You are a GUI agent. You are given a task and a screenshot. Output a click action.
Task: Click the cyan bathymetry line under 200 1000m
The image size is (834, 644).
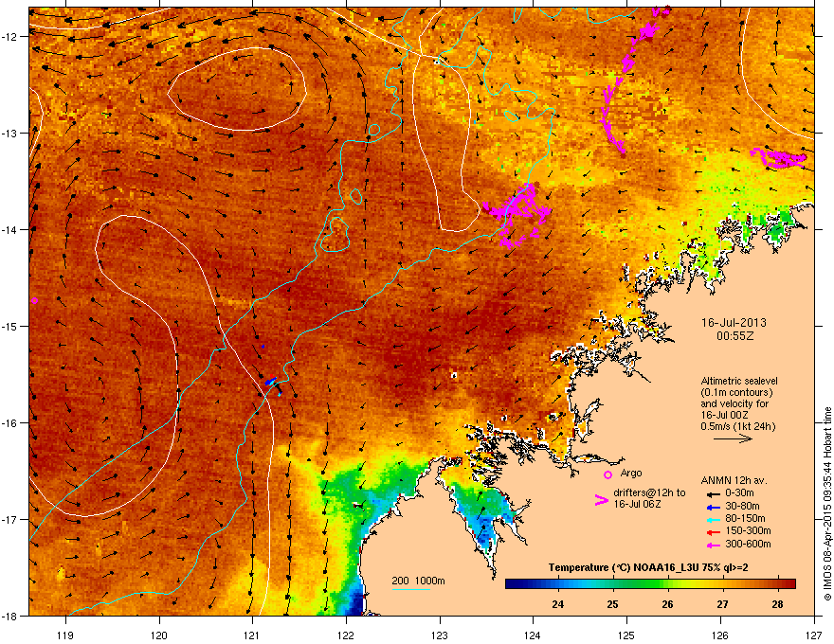coord(411,589)
